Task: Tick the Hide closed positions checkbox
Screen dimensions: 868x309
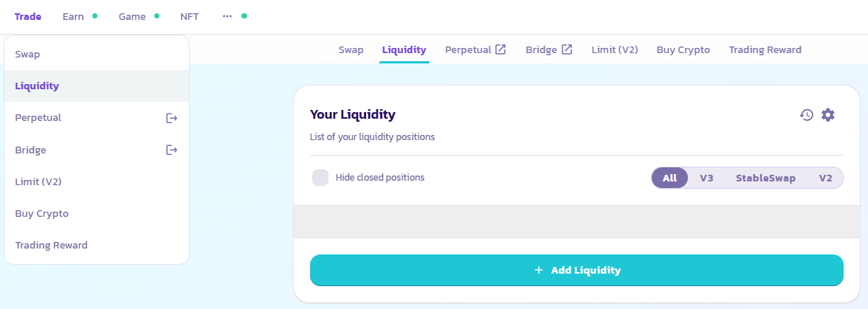Action: coord(320,178)
